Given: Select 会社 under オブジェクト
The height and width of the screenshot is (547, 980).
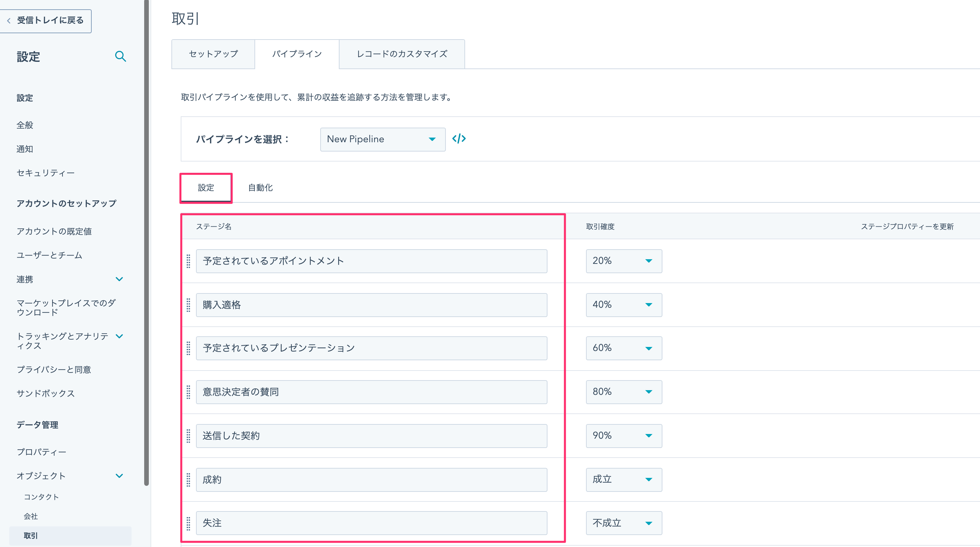Looking at the screenshot, I should (x=31, y=516).
